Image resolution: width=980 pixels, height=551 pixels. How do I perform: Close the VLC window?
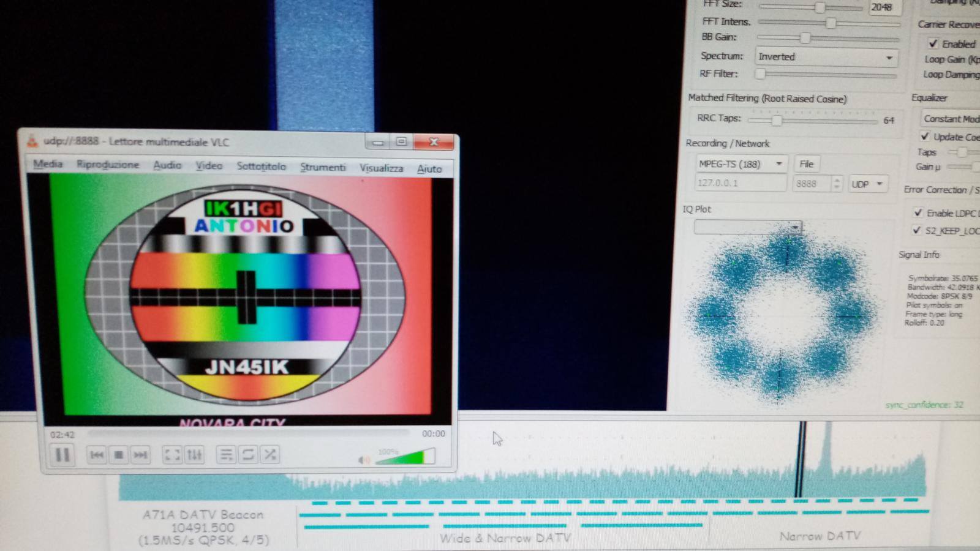point(434,142)
